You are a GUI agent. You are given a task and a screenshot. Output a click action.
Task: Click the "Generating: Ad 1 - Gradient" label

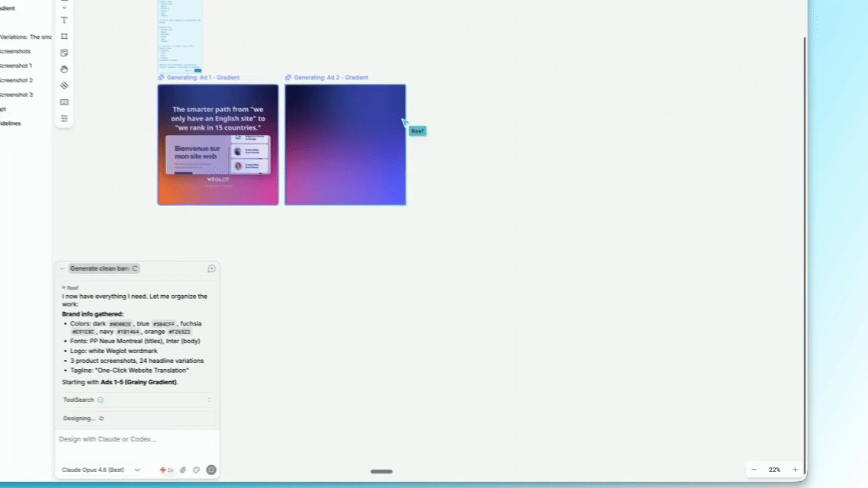[x=203, y=78]
